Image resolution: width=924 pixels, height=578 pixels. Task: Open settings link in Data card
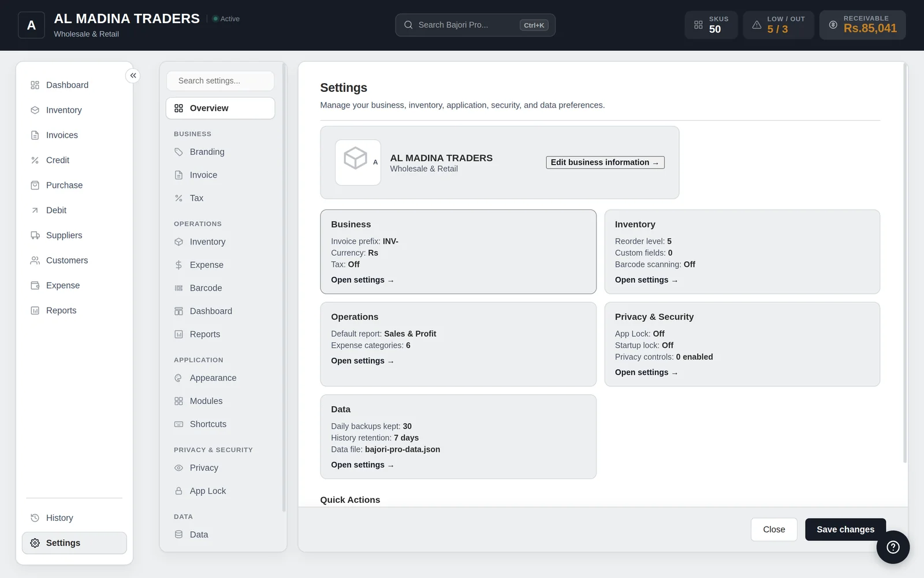click(x=362, y=465)
